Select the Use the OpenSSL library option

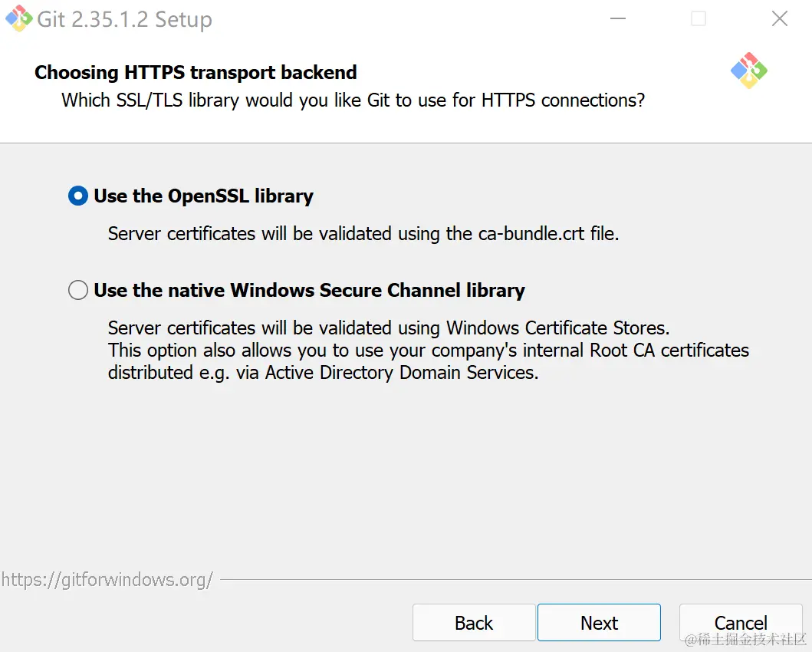click(78, 196)
